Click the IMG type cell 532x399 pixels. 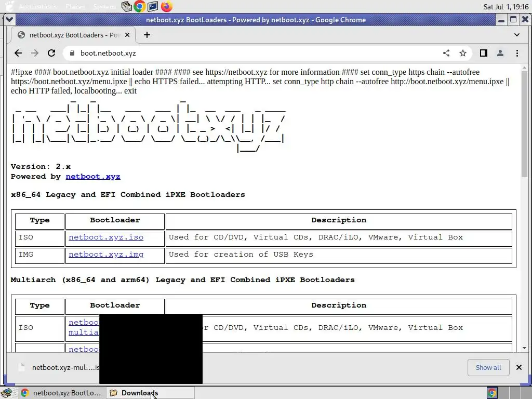[x=39, y=255]
